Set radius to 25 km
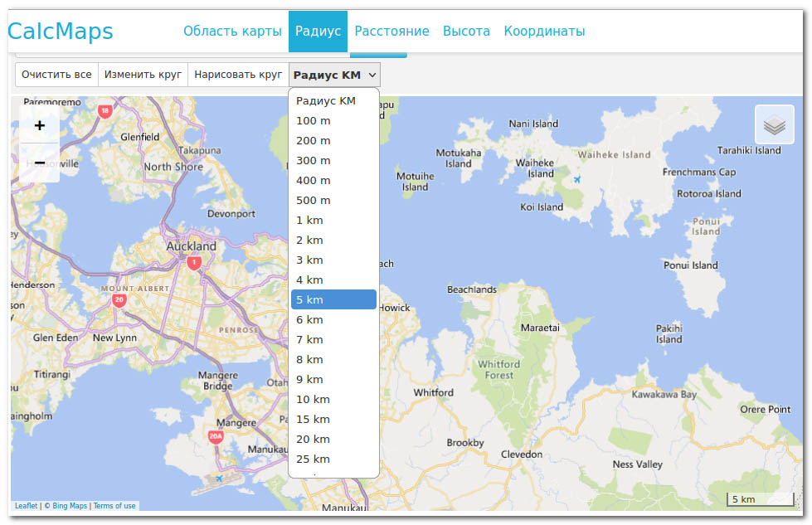Image resolution: width=812 pixels, height=525 pixels. pos(333,459)
